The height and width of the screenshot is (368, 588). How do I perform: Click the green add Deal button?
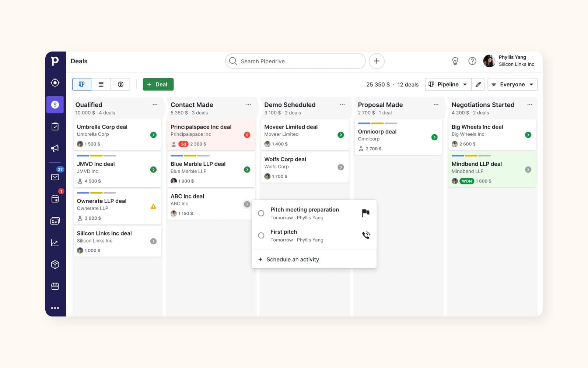(x=158, y=84)
